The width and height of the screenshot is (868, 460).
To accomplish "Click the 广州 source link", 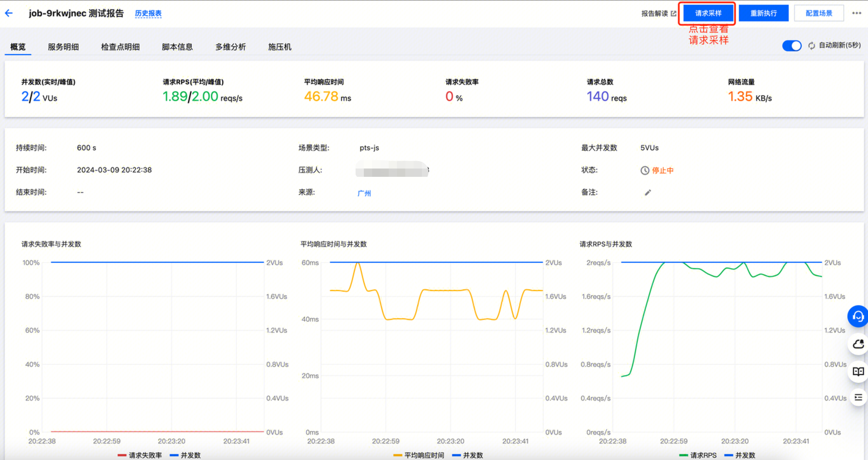I will tap(364, 193).
